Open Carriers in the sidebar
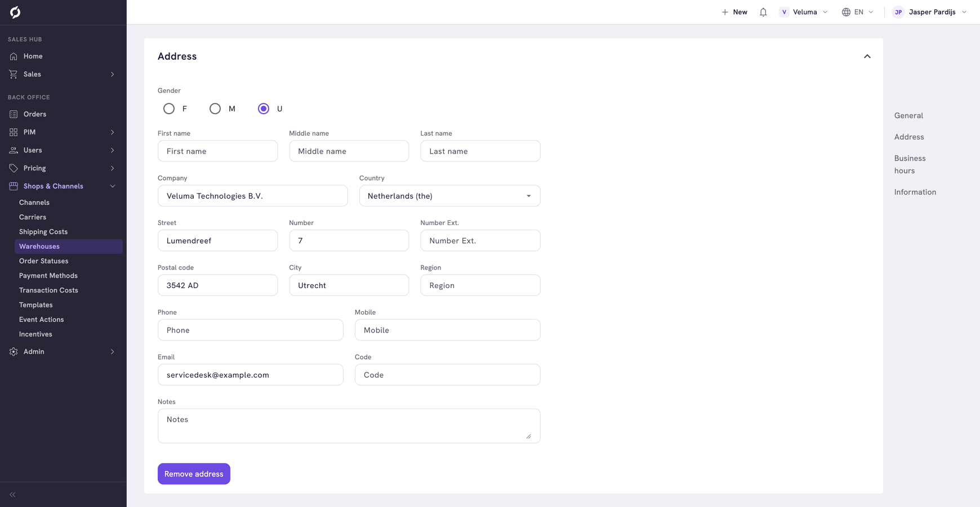The width and height of the screenshot is (980, 507). pos(33,217)
